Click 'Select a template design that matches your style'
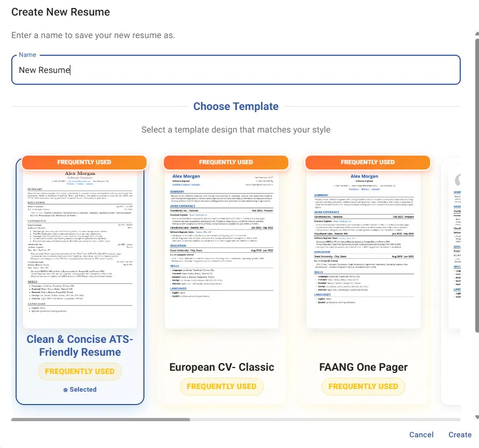This screenshot has width=479, height=448. tap(236, 130)
